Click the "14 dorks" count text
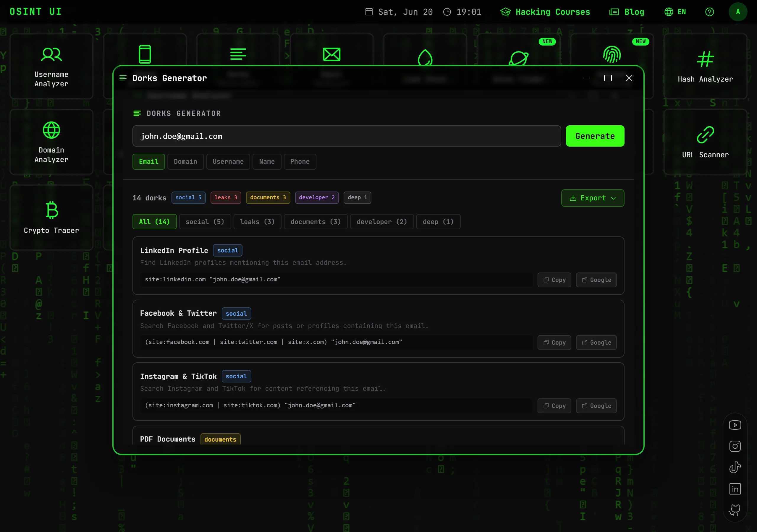The height and width of the screenshot is (532, 757). [x=149, y=198]
